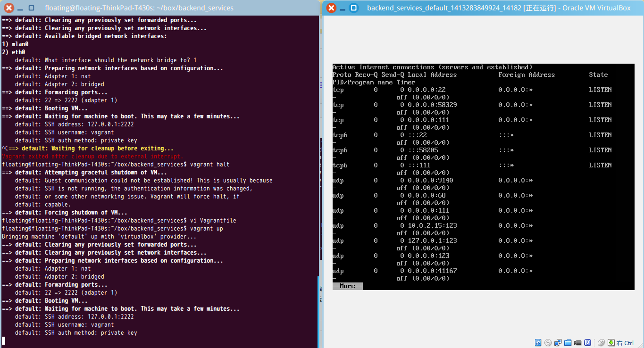Click local address 0.0.0.0:22 in VM
644x348 pixels.
[x=427, y=90]
